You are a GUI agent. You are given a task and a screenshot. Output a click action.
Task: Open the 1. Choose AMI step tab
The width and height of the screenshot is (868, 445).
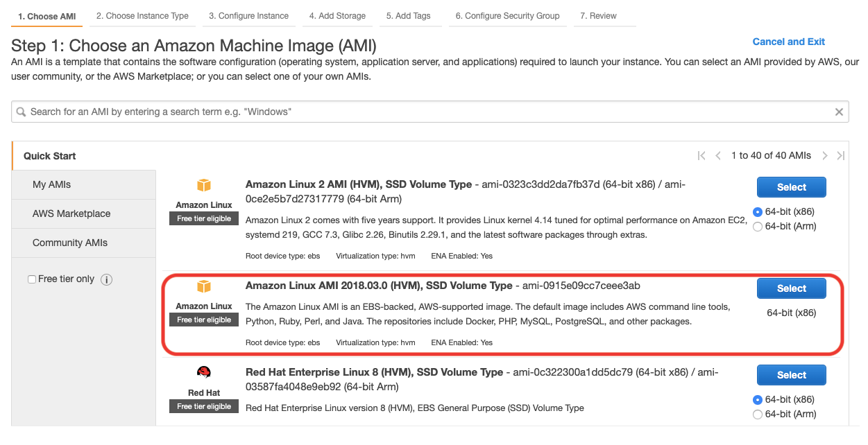click(x=47, y=16)
